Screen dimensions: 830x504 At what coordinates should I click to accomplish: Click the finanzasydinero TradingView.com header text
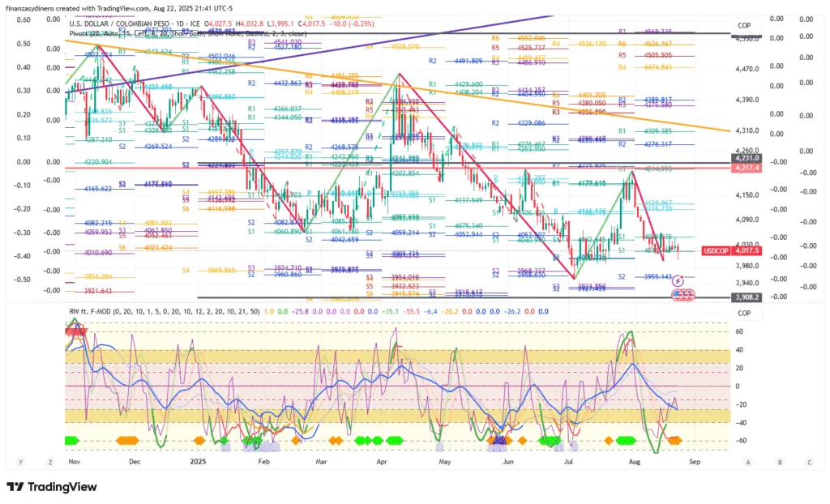(119, 8)
